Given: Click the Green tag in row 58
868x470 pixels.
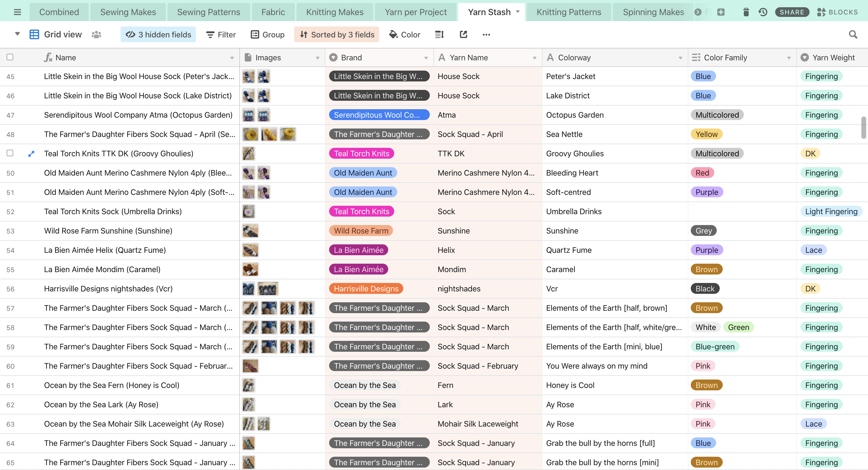Looking at the screenshot, I should (x=738, y=327).
